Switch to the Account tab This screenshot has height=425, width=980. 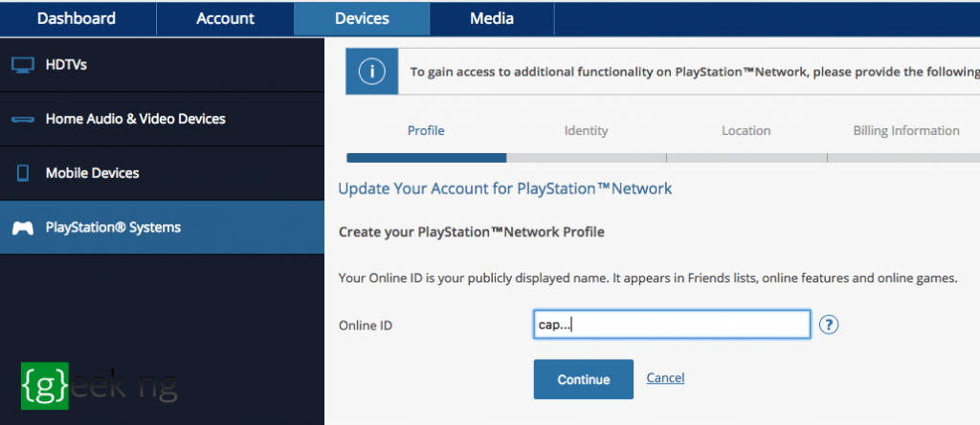[x=225, y=19]
